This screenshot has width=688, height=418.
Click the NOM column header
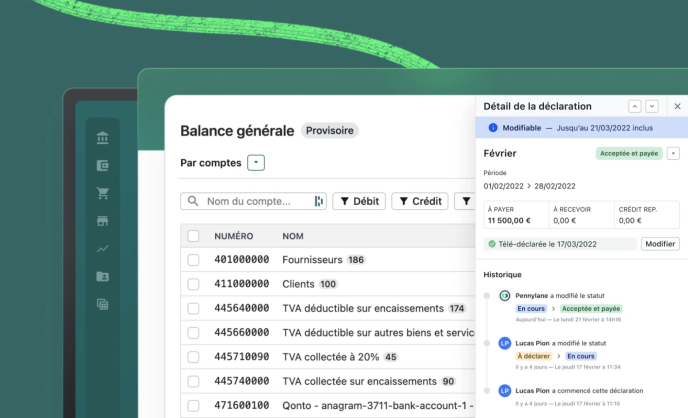293,236
